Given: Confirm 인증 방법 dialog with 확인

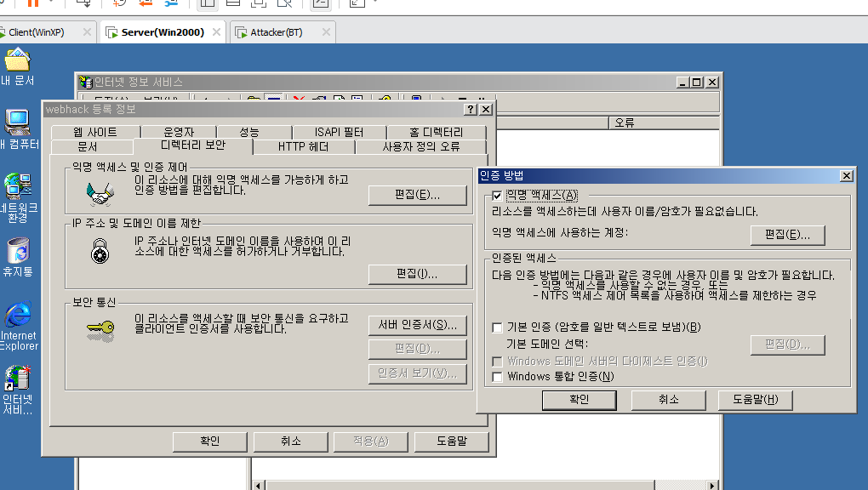Looking at the screenshot, I should (579, 400).
